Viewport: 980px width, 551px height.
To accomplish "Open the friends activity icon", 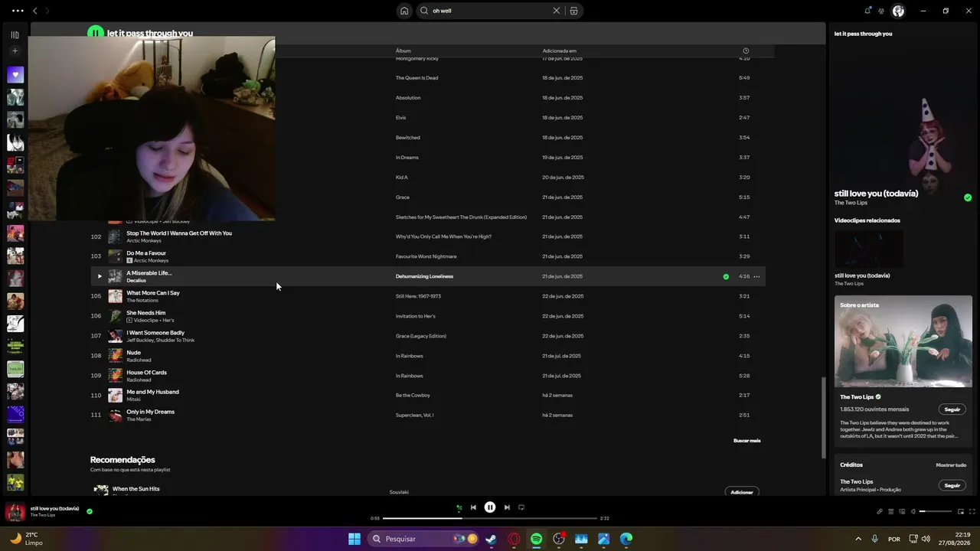I will pyautogui.click(x=882, y=11).
